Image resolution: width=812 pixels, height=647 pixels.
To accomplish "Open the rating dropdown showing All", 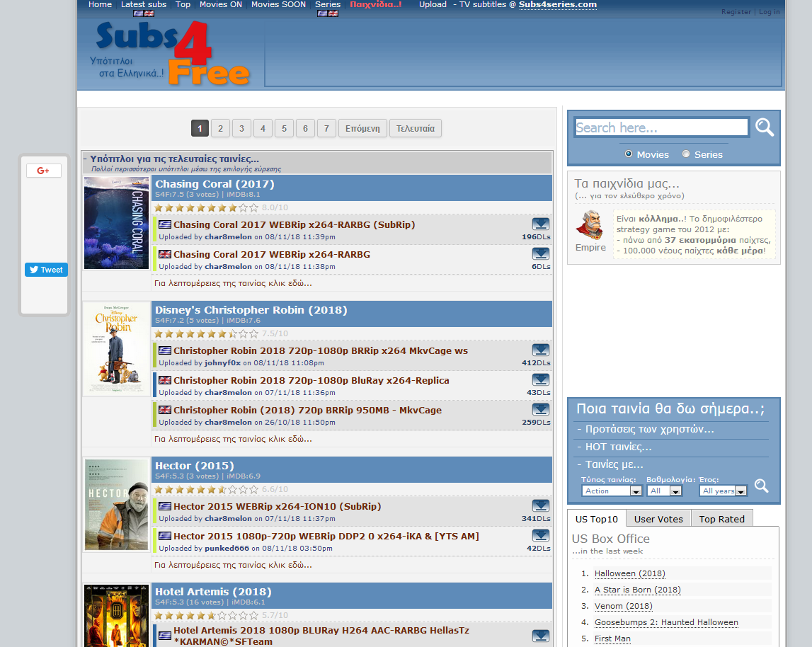I will click(x=664, y=491).
